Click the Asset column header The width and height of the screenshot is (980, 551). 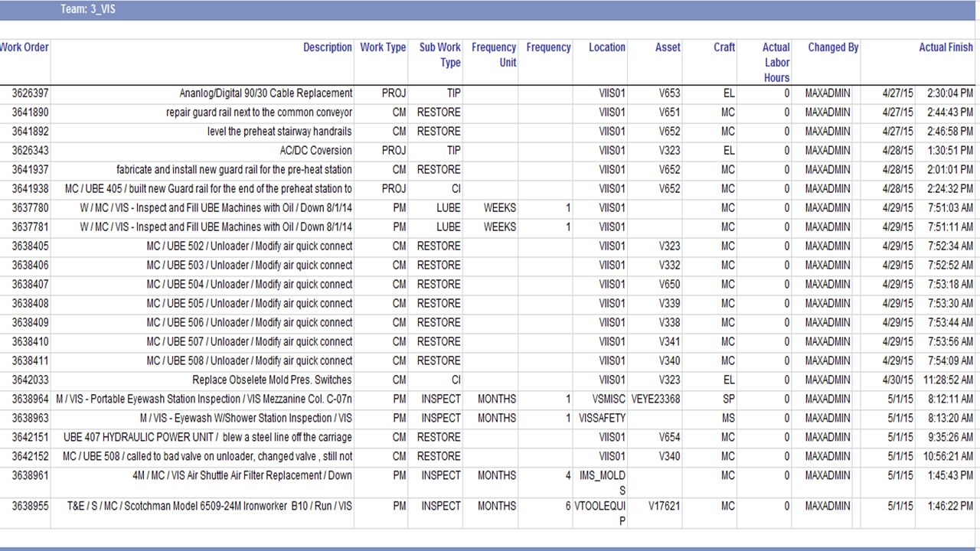668,47
